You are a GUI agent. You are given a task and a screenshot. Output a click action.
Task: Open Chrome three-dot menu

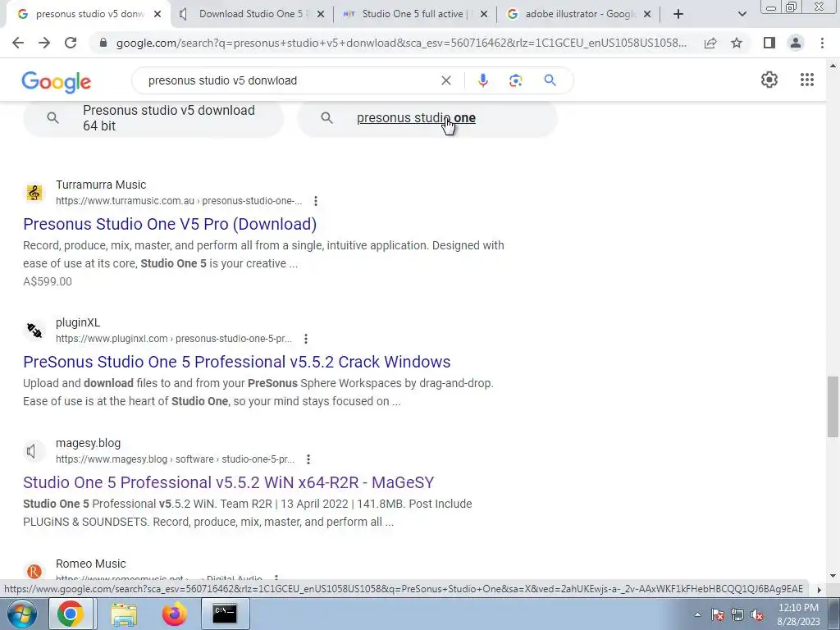click(822, 43)
